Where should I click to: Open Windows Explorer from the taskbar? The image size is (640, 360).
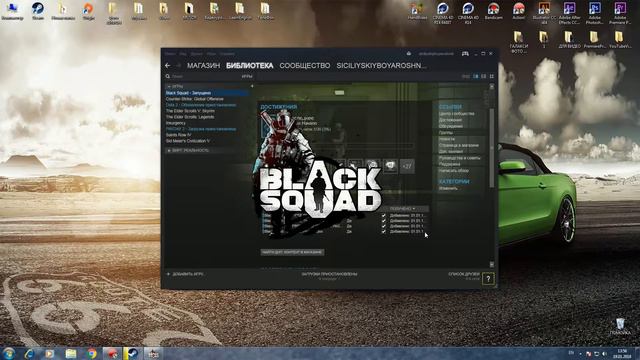click(71, 353)
